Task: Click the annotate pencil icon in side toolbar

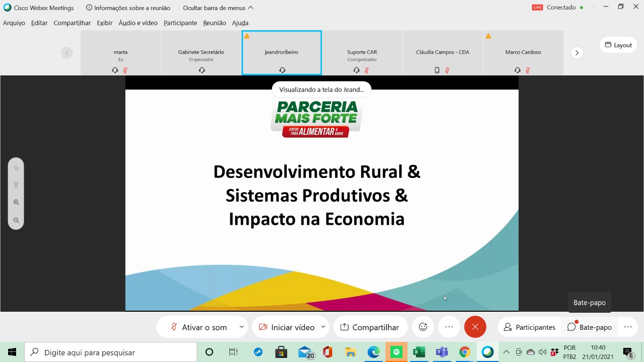Action: point(16,168)
